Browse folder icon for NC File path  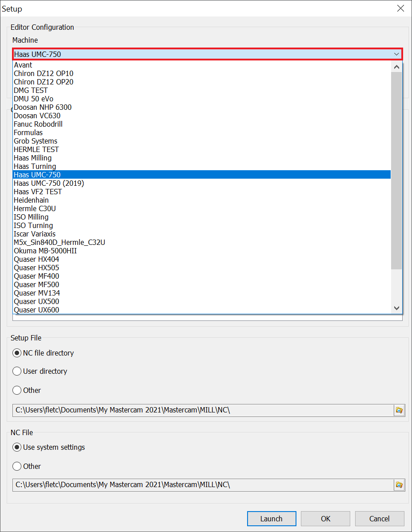(x=399, y=485)
